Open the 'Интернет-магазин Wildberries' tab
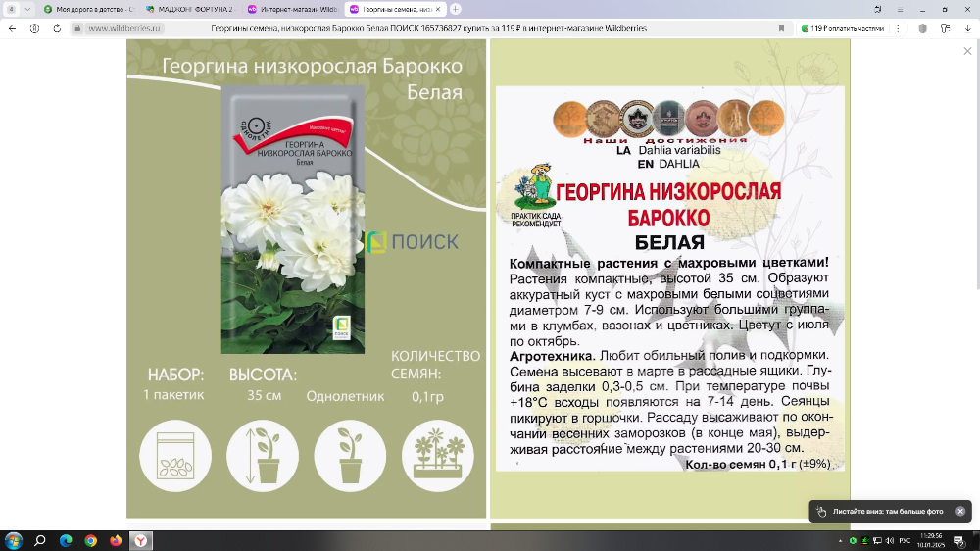The width and height of the screenshot is (980, 551). (x=294, y=8)
